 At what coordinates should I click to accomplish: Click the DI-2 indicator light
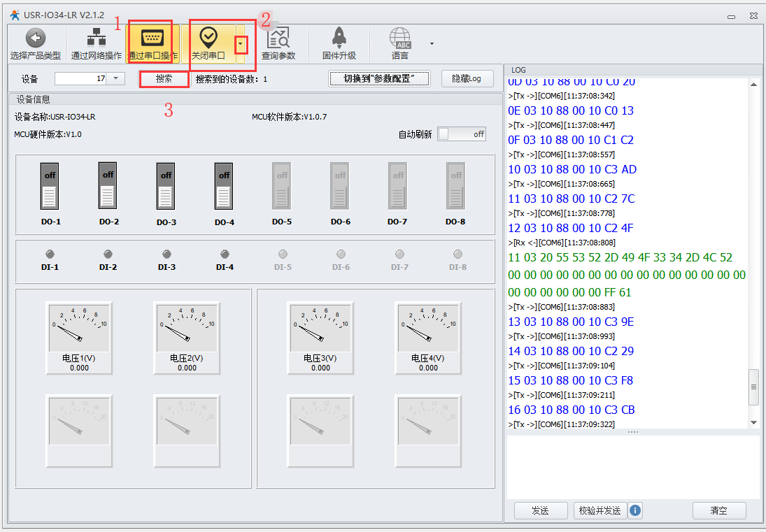[x=108, y=254]
